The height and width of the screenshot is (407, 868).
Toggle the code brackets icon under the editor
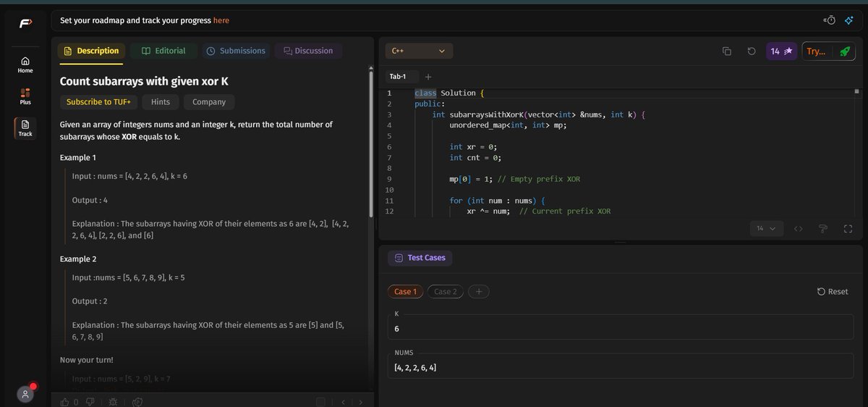799,229
